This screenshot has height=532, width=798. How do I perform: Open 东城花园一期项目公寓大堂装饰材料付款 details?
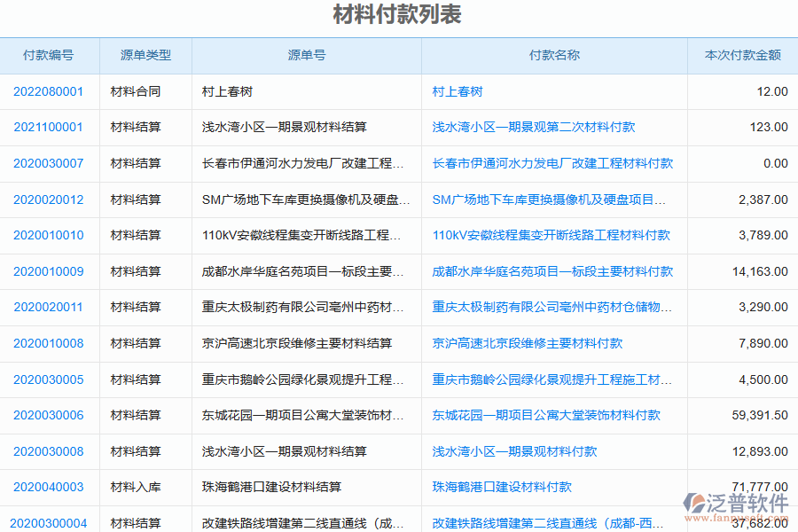[547, 415]
